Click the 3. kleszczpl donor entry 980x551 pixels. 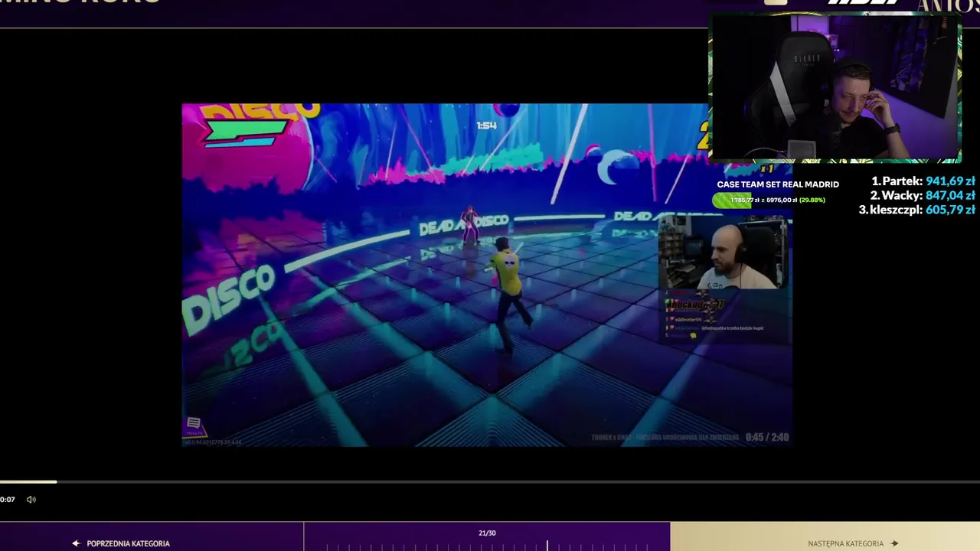[916, 210]
